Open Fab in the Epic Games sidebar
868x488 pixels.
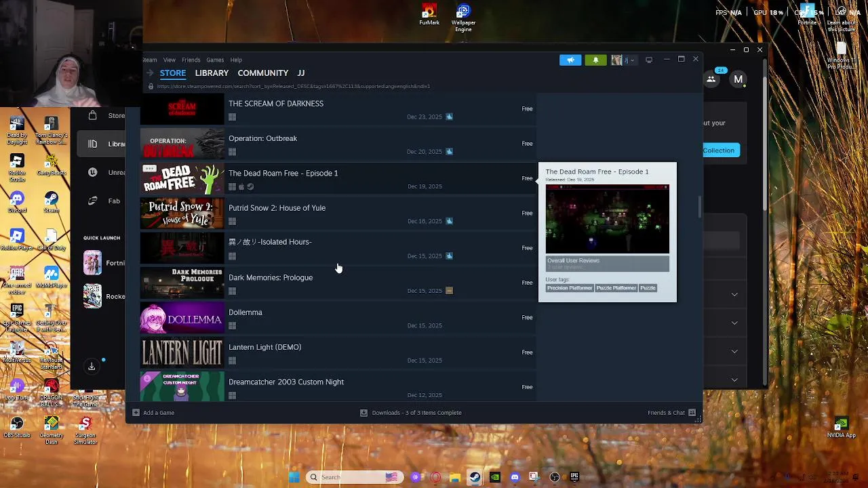pyautogui.click(x=104, y=201)
